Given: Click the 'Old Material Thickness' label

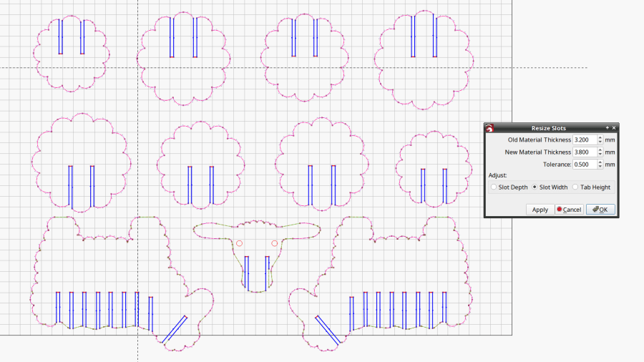Looking at the screenshot, I should click(540, 140).
